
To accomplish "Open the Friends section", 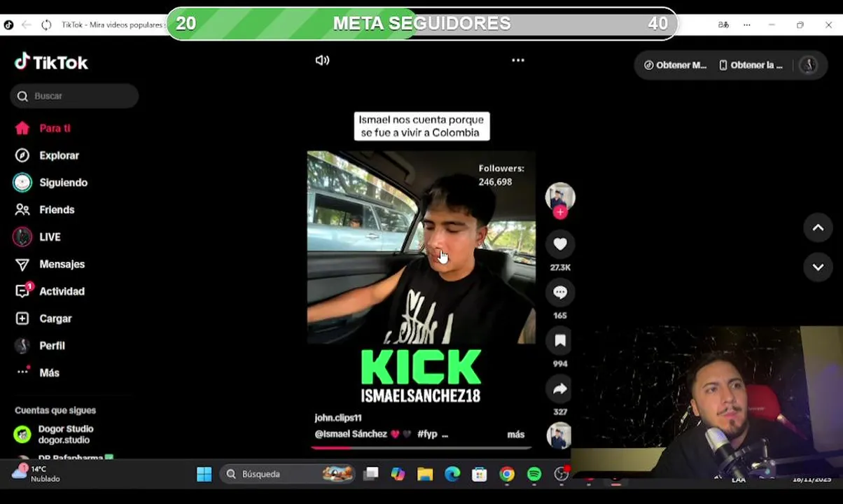I will 45,210.
